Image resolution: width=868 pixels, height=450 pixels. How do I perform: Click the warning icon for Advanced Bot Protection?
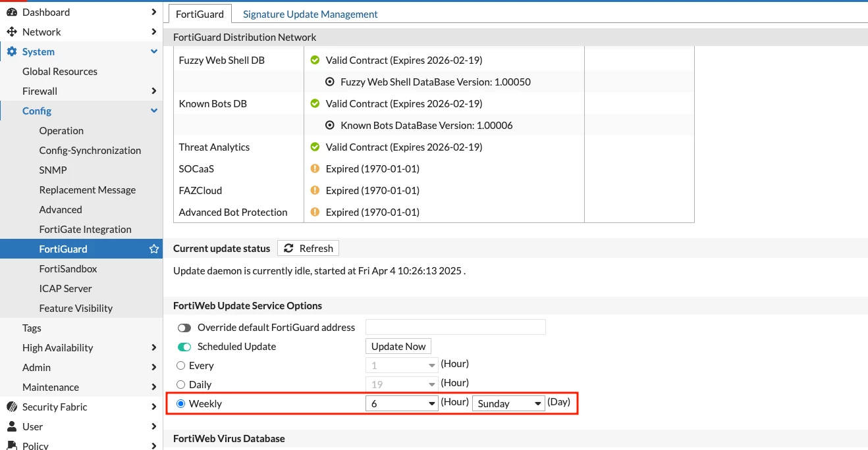(x=315, y=212)
